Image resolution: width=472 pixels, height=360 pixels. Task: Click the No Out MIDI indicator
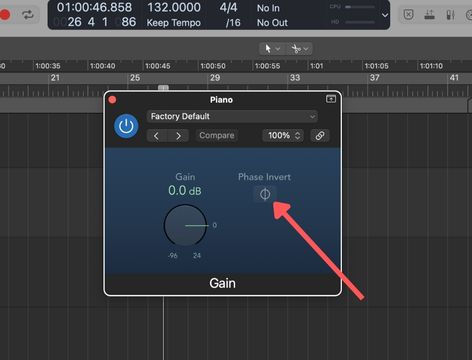click(x=272, y=23)
